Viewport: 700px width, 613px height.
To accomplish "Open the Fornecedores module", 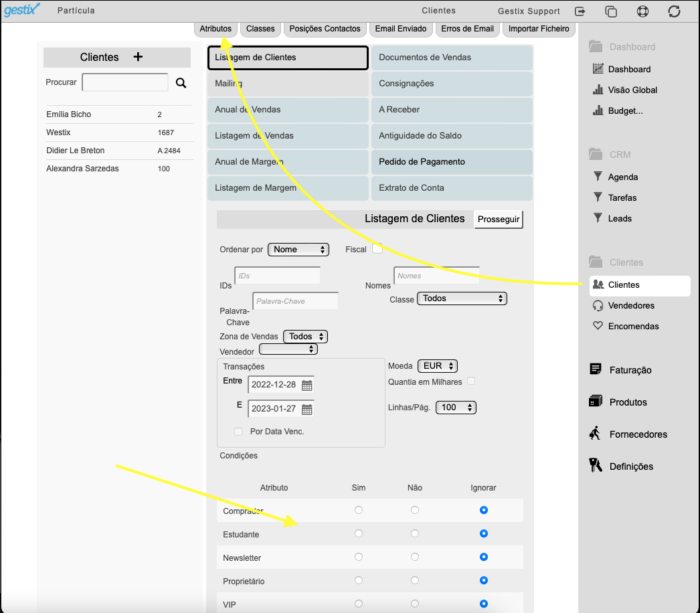I will coord(638,434).
